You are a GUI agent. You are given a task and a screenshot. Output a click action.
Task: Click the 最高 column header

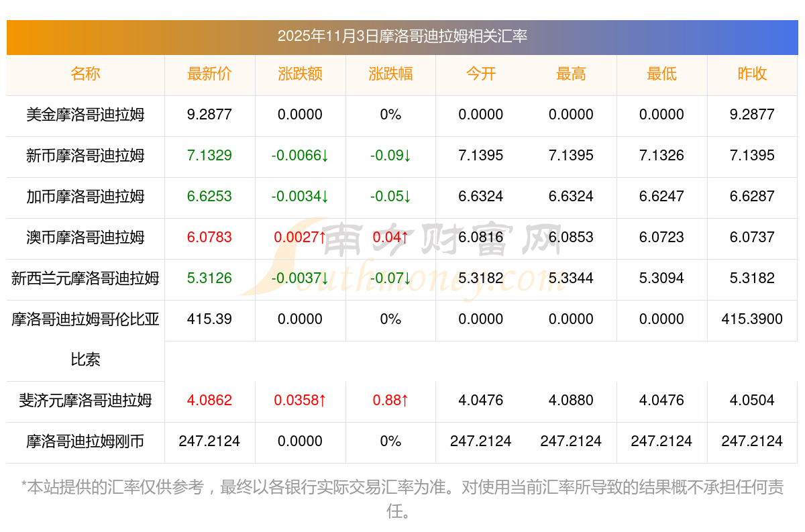tap(571, 74)
